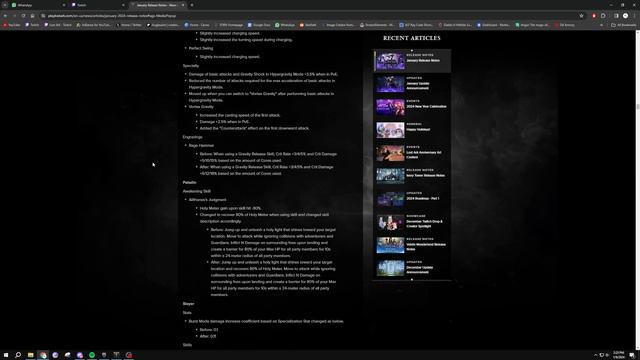Open the tab search dropdown
This screenshot has width=640, height=360.
[x=5, y=5]
